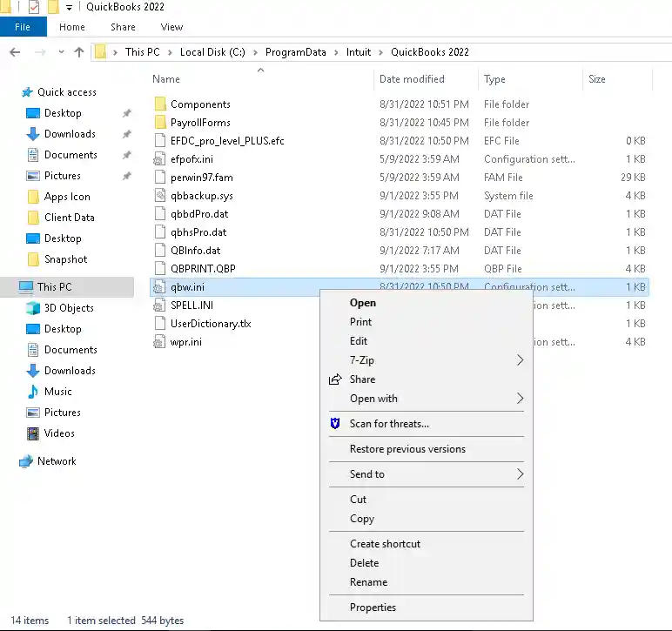Click the qbbackup.sys system file icon
This screenshot has height=631, width=672.
160,196
